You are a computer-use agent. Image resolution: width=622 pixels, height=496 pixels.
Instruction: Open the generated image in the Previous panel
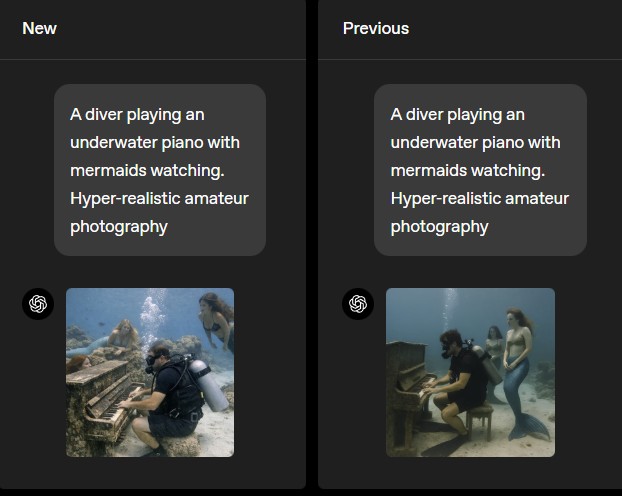470,372
